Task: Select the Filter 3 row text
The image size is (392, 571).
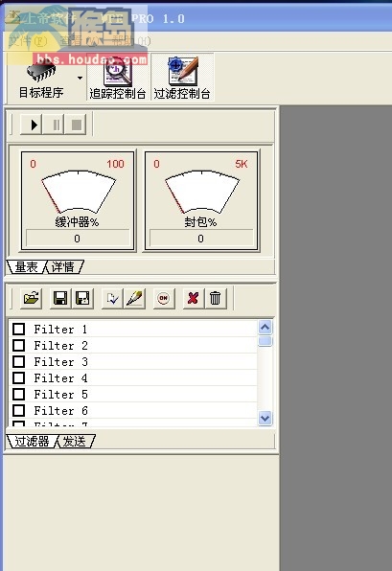Action: 60,361
